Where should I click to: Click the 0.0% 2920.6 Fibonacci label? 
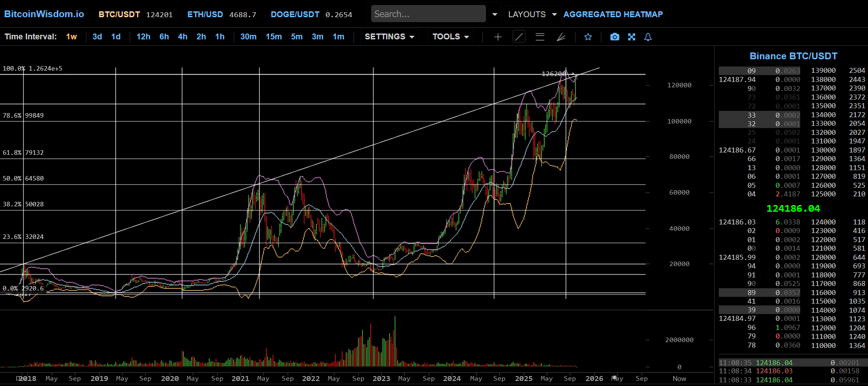click(x=23, y=288)
